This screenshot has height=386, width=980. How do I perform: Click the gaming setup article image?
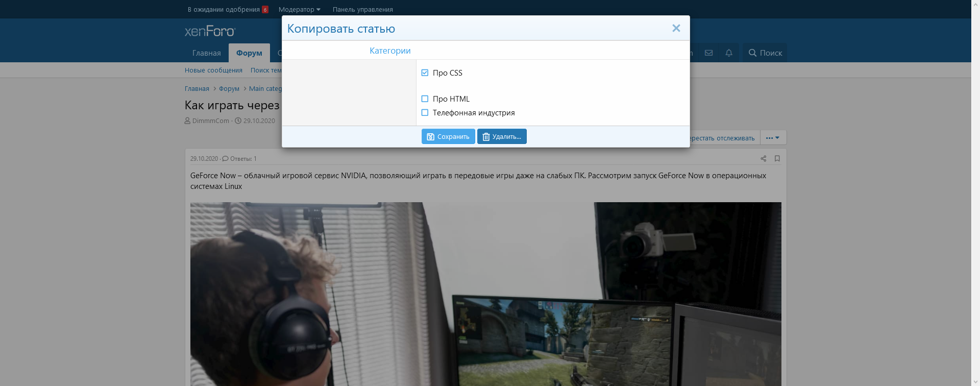point(486,294)
